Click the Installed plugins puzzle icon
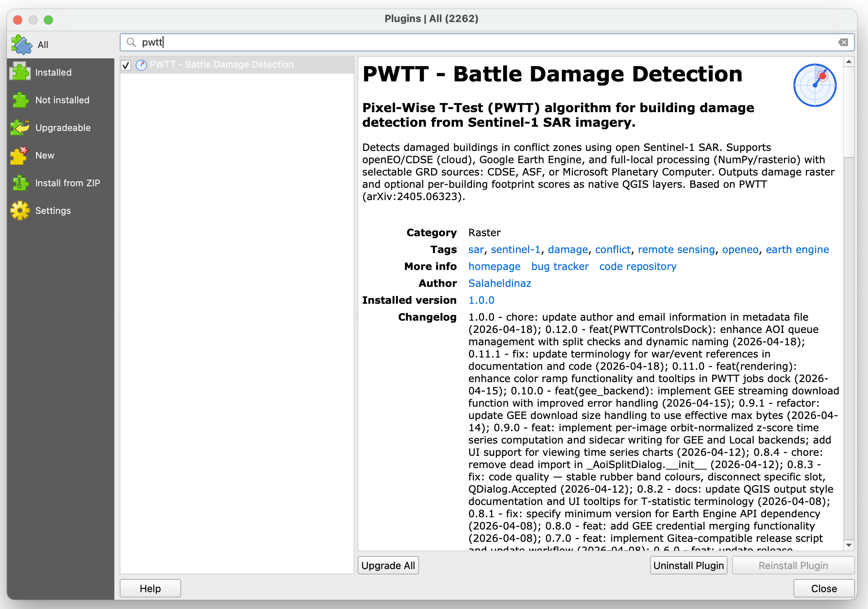Image resolution: width=868 pixels, height=609 pixels. tap(20, 72)
